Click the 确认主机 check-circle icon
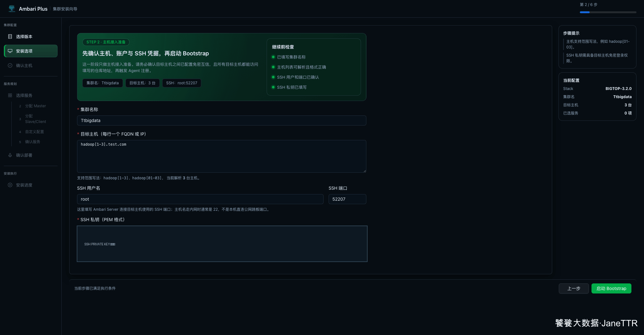Screen dimensions: 644x335 [10, 65]
